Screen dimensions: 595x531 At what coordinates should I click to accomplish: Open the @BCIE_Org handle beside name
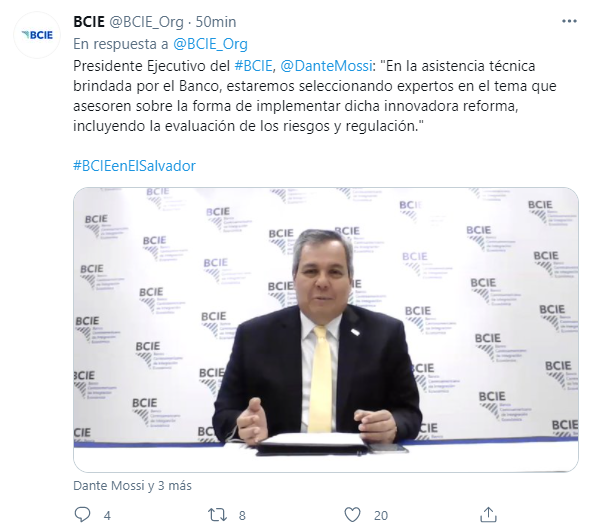click(146, 22)
